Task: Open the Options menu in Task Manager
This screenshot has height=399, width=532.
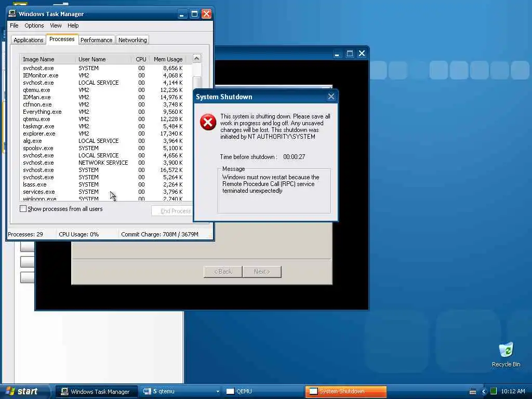Action: 34,25
